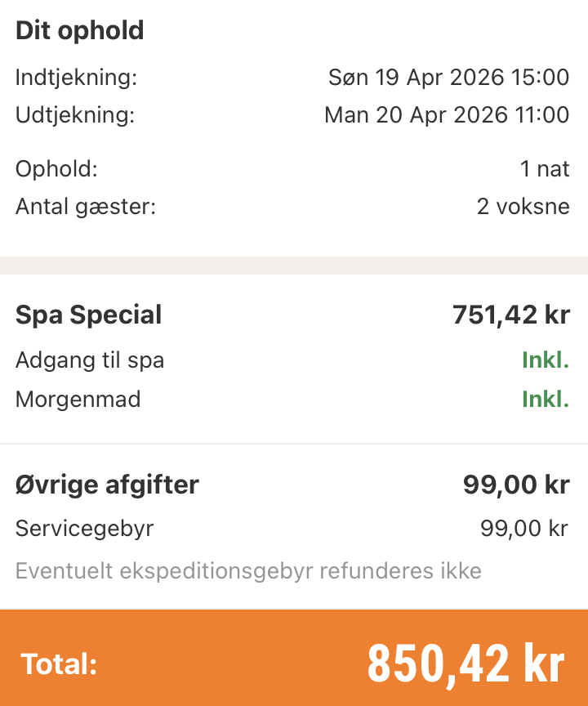Image resolution: width=588 pixels, height=706 pixels.
Task: Click bold 99,00 kr beside Øvrige afgifter
Action: [x=515, y=485]
